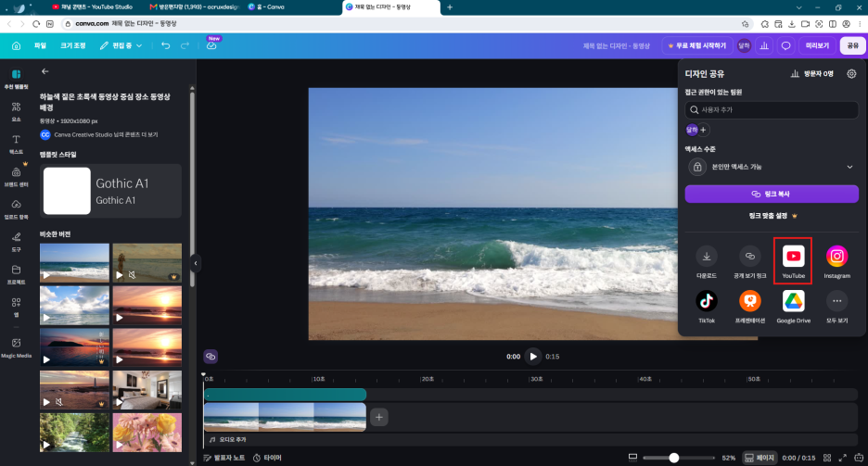The width and height of the screenshot is (868, 466).
Task: Open the Canva assistant icon at bottom right
Action: coord(859,458)
